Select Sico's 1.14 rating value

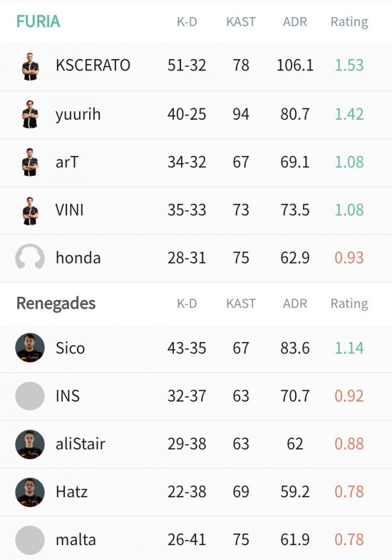pos(349,348)
